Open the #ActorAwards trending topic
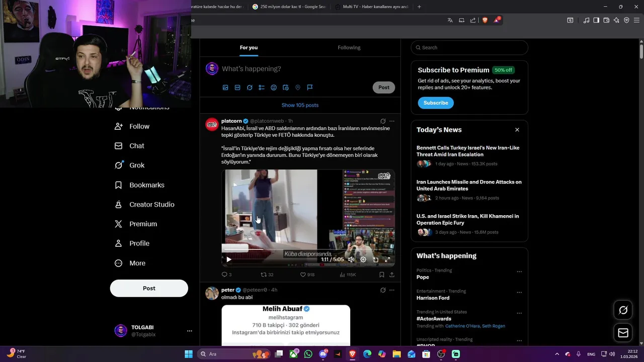 [434, 319]
